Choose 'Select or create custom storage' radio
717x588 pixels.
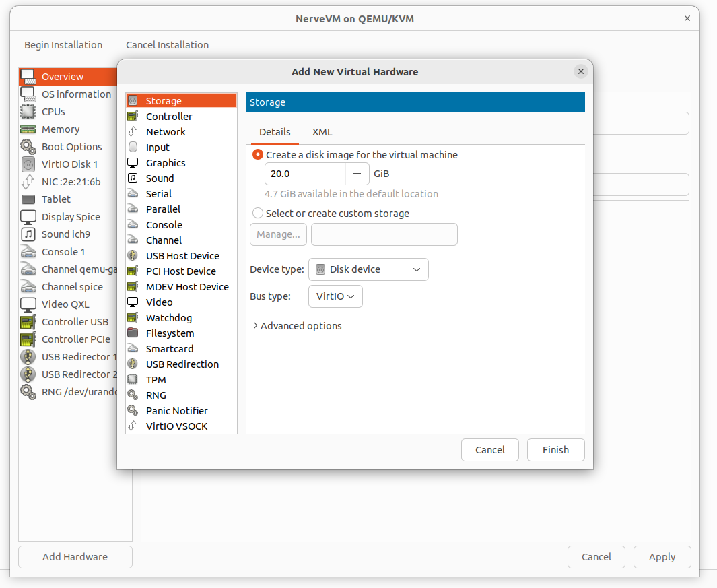258,214
